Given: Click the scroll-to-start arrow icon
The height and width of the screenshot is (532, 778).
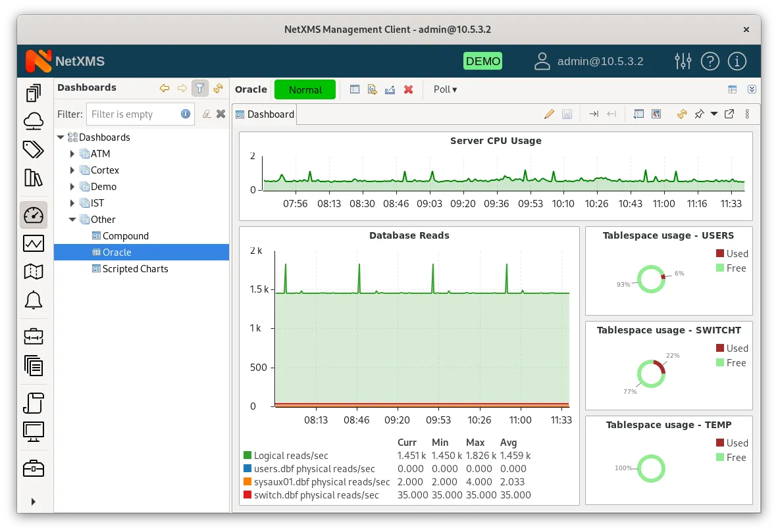Looking at the screenshot, I should pos(611,114).
